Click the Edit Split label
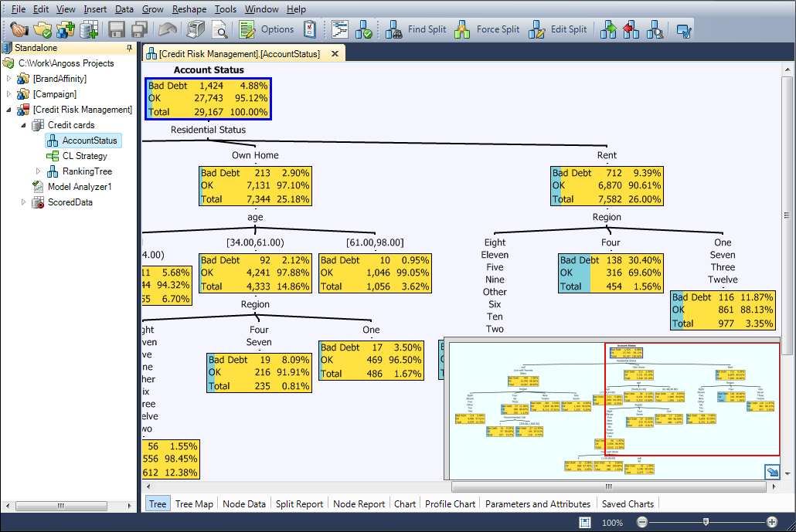Viewport: 796px width, 532px height. [x=569, y=29]
